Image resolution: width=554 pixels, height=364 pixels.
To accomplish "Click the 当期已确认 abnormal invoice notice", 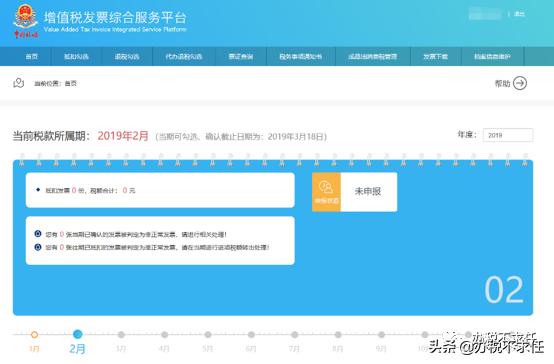I will click(136, 234).
